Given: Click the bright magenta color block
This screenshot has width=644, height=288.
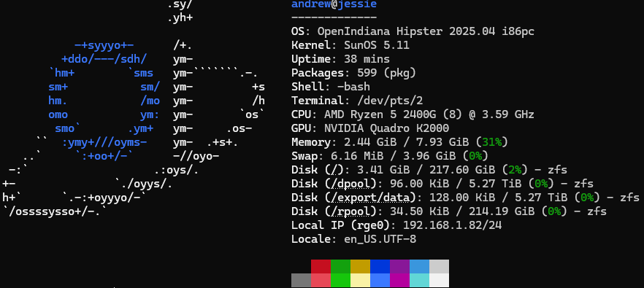Looking at the screenshot, I should (x=399, y=280).
